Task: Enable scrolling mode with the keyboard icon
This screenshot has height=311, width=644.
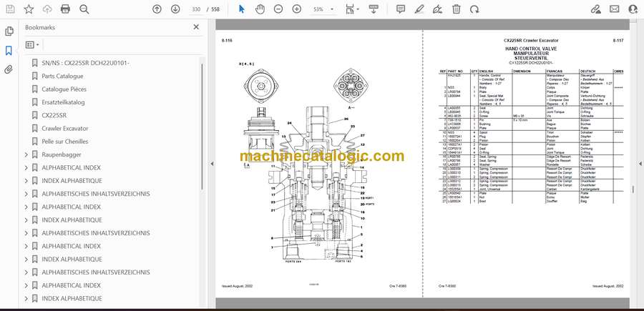Action: pyautogui.click(x=374, y=9)
